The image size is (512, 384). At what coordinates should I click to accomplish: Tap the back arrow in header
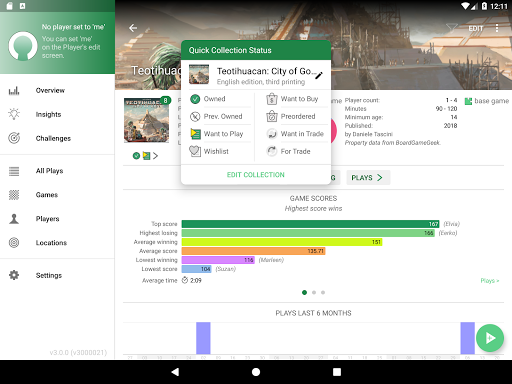point(133,28)
